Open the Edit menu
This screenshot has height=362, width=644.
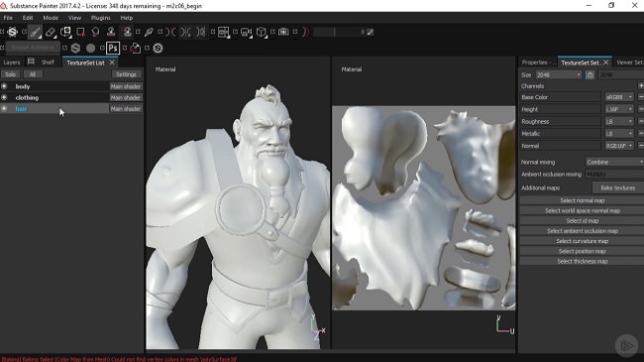pyautogui.click(x=28, y=18)
